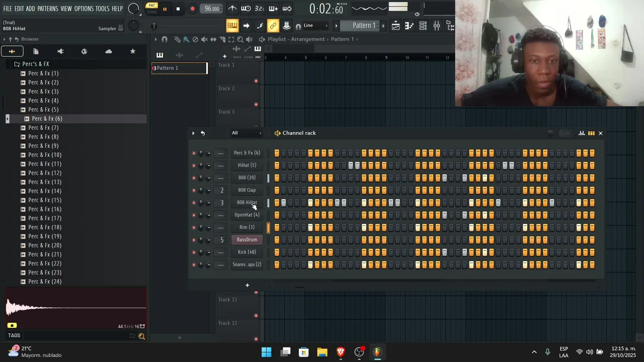Select the Browser files tab icon

point(36,51)
